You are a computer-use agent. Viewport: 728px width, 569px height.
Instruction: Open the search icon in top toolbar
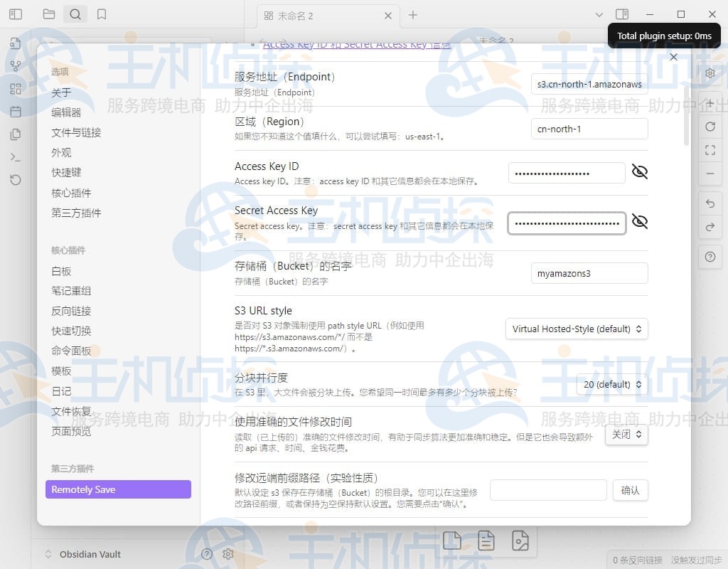tap(75, 14)
